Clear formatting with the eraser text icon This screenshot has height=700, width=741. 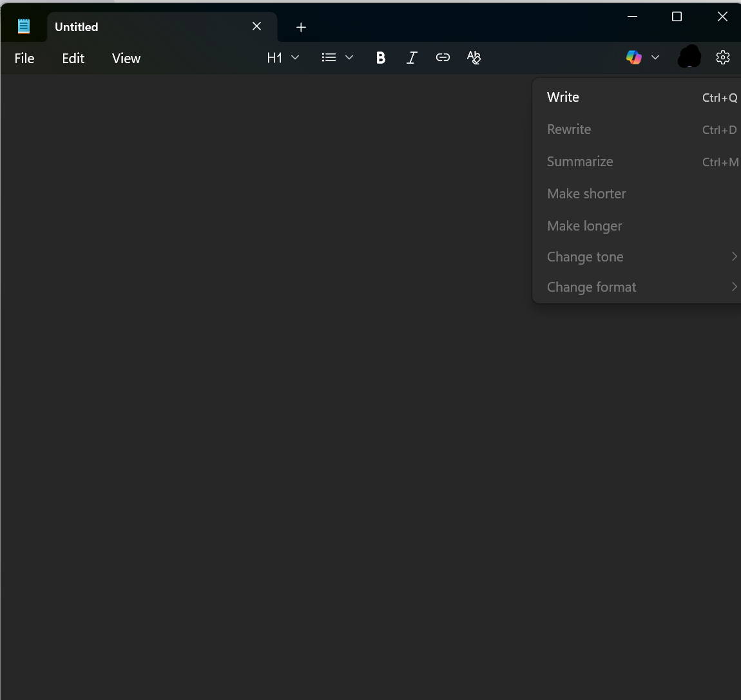point(474,57)
